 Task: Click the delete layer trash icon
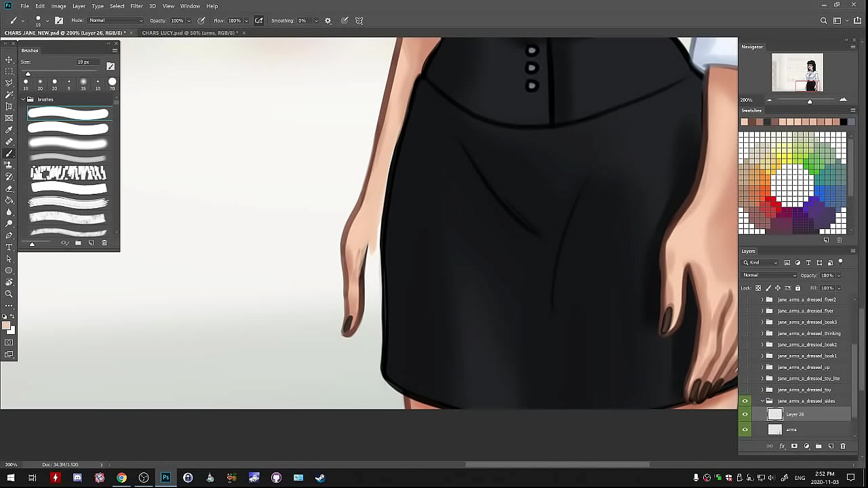coord(843,446)
